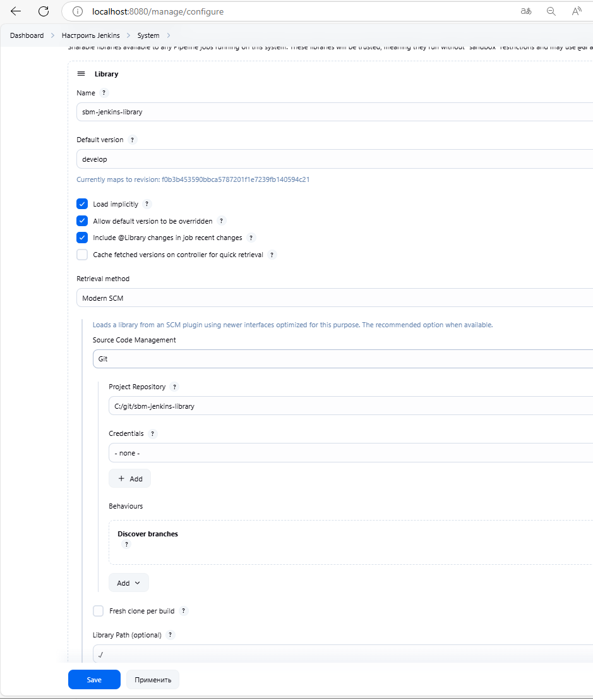Click the Library drag handle icon

81,74
